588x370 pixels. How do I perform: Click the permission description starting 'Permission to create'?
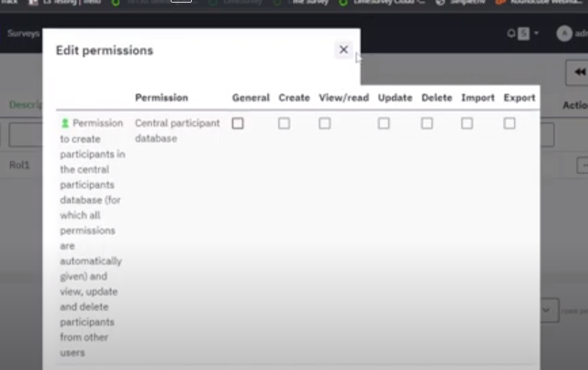pyautogui.click(x=92, y=238)
